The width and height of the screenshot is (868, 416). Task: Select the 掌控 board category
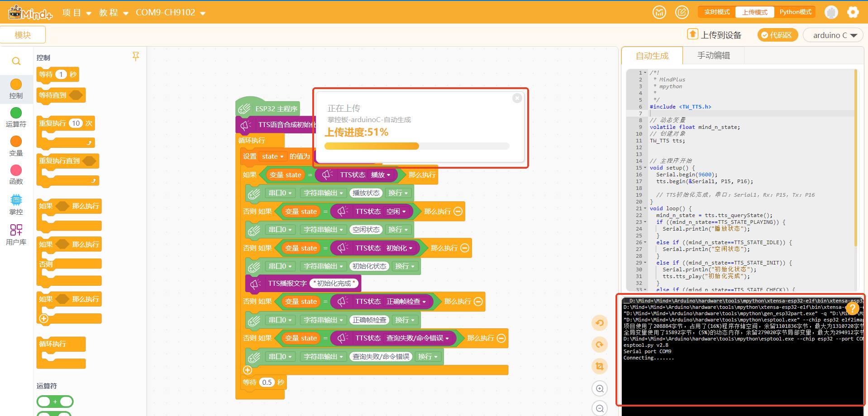point(16,204)
